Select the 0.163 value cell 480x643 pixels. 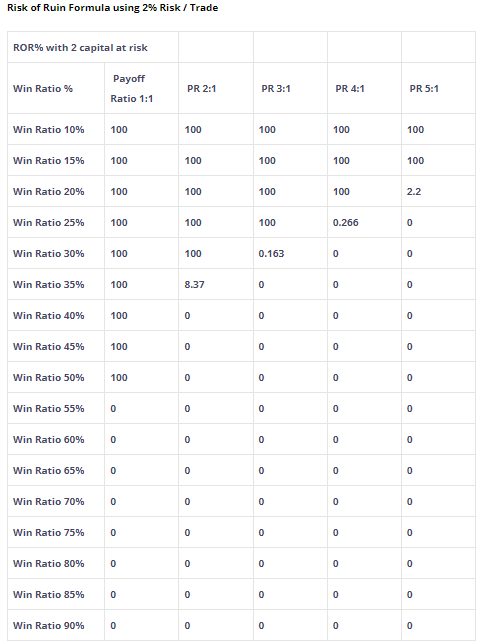coord(290,253)
